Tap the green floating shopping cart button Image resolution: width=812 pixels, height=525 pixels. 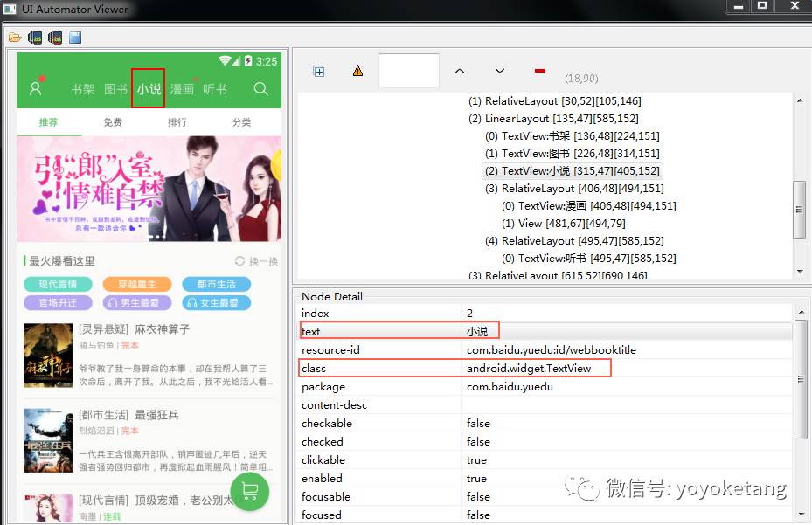[250, 491]
